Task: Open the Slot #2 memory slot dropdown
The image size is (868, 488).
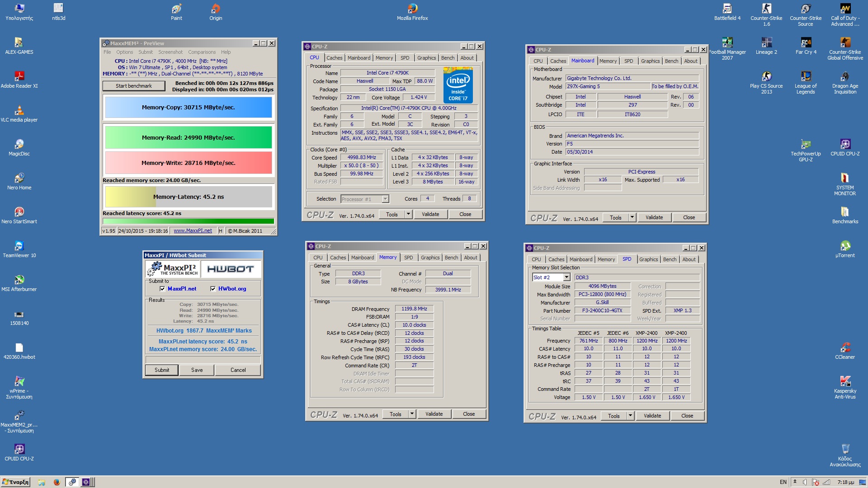Action: pos(566,277)
